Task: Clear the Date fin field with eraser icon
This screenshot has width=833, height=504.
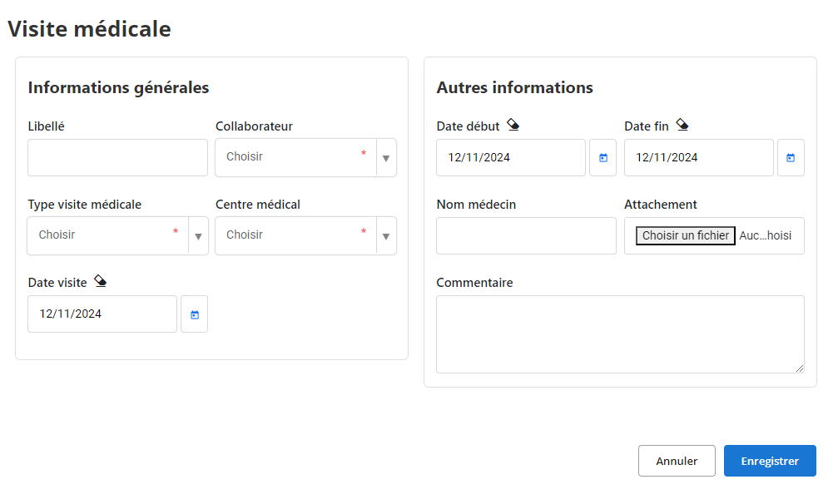Action: tap(682, 125)
